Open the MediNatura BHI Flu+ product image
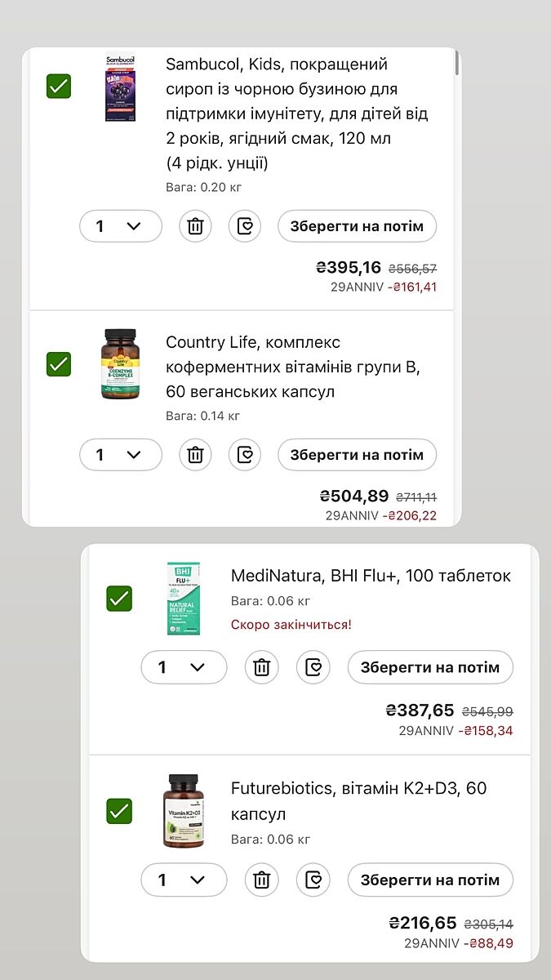 pos(184,599)
